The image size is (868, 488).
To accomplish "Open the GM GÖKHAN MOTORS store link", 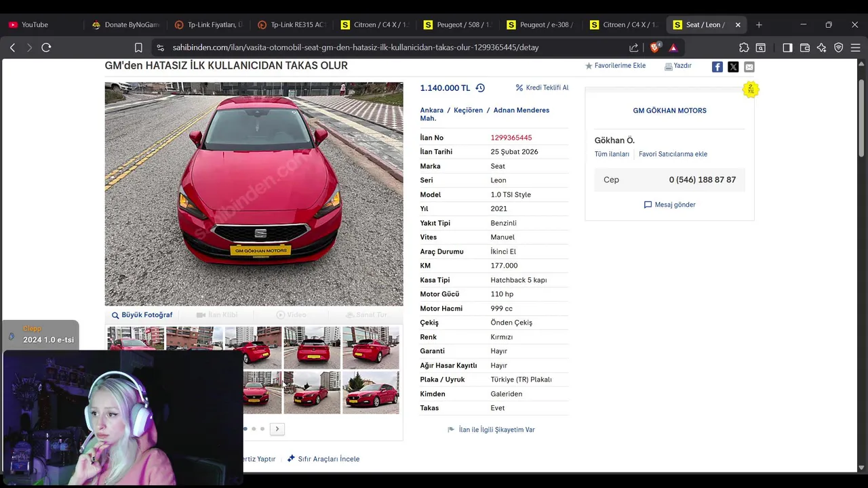I will click(x=670, y=110).
